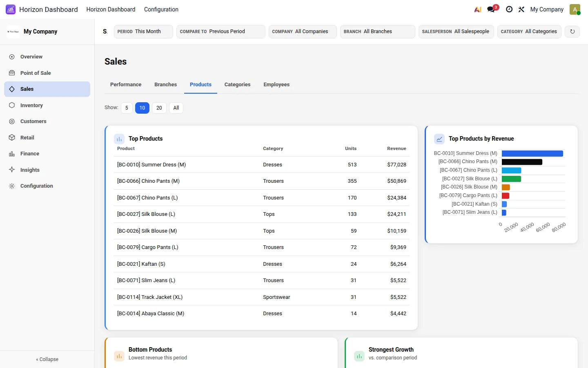Open the Salesperson All Salespeople filter

coord(456,31)
